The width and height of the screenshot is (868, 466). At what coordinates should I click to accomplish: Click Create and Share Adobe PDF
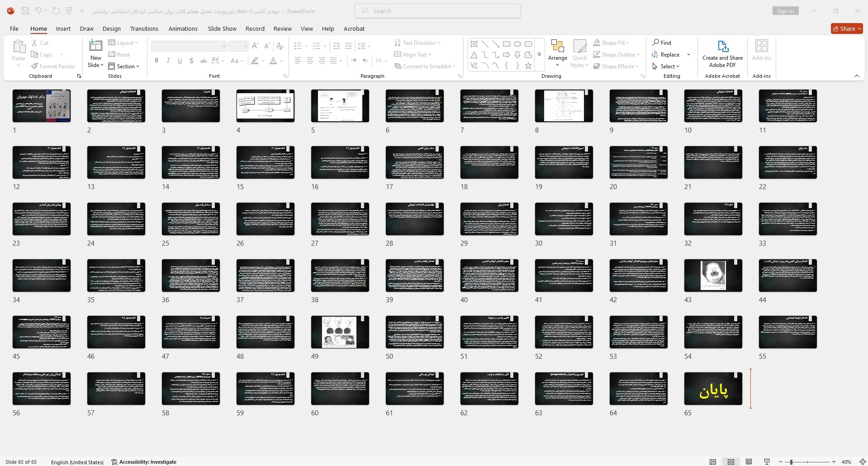tap(722, 53)
